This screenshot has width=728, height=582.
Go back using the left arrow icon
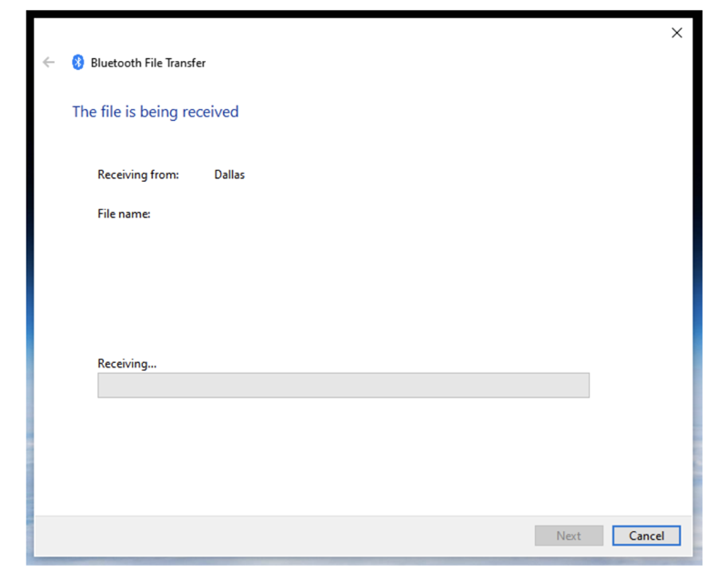[49, 63]
